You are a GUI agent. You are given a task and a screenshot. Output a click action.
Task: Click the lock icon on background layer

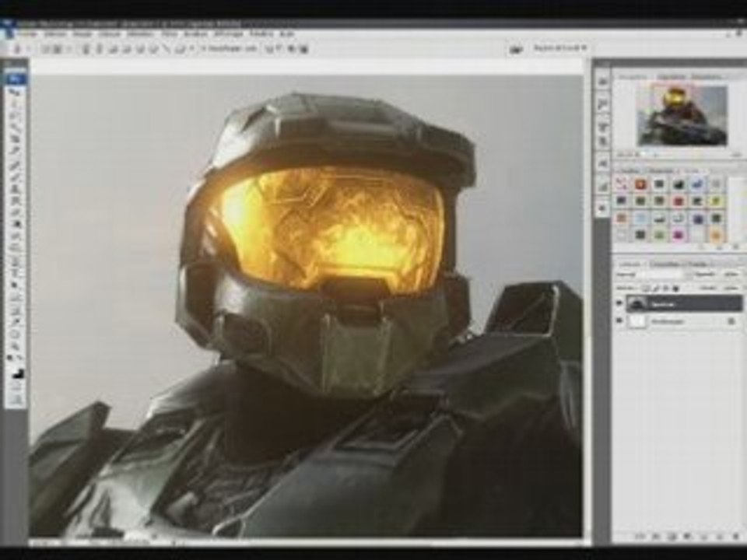coord(731,321)
